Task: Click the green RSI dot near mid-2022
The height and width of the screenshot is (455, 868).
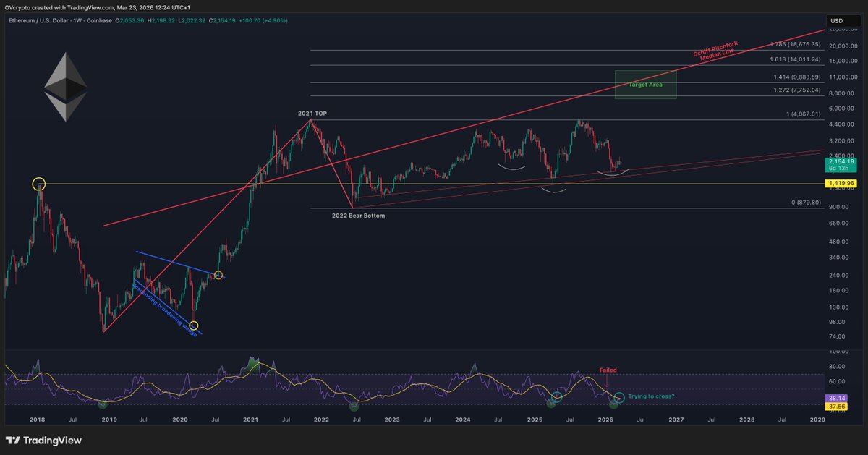Action: click(x=354, y=407)
